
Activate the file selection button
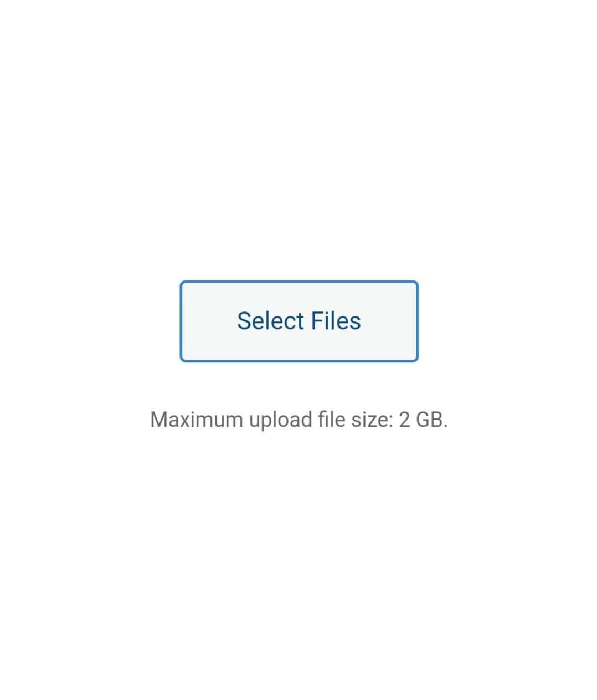(x=299, y=321)
